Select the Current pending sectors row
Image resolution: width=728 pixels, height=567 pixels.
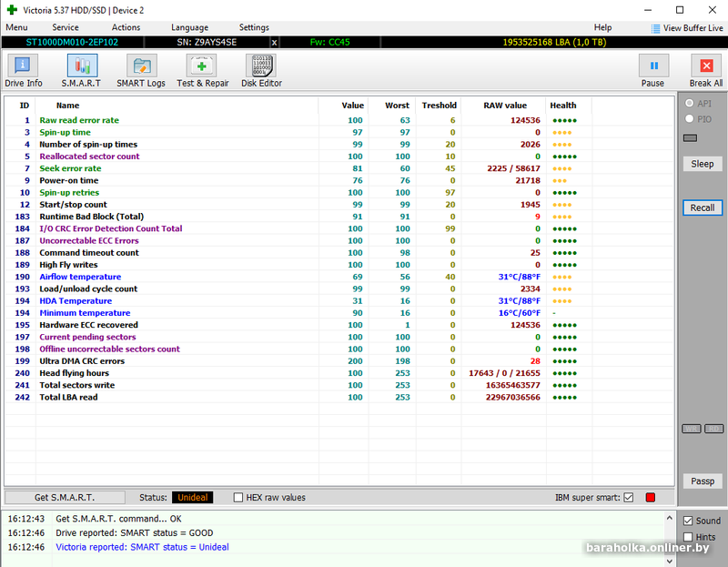tap(339, 337)
